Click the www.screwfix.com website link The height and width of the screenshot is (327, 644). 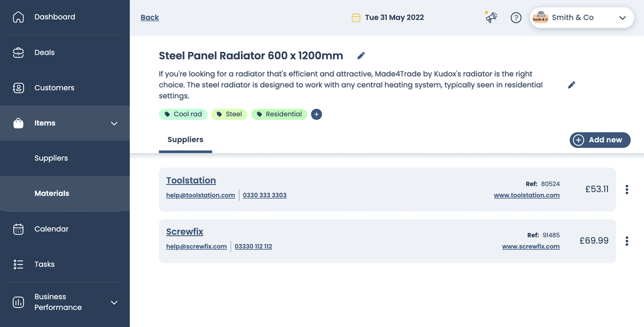click(530, 246)
